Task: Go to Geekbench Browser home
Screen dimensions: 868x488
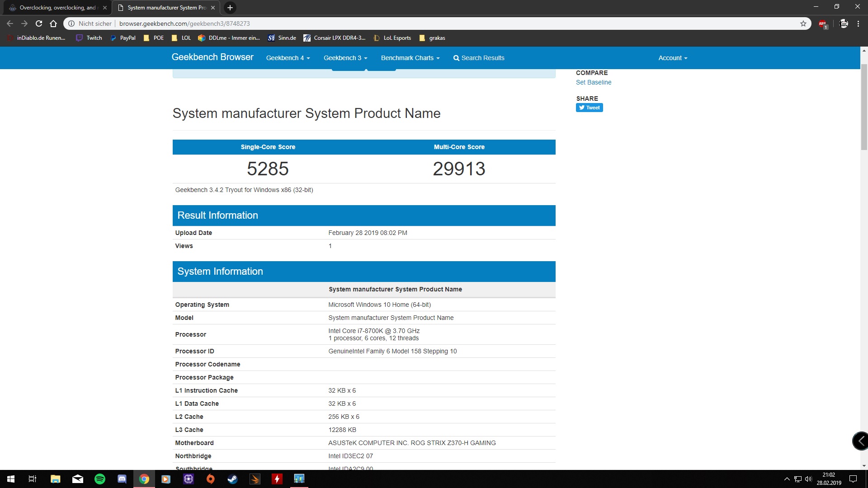Action: point(212,57)
